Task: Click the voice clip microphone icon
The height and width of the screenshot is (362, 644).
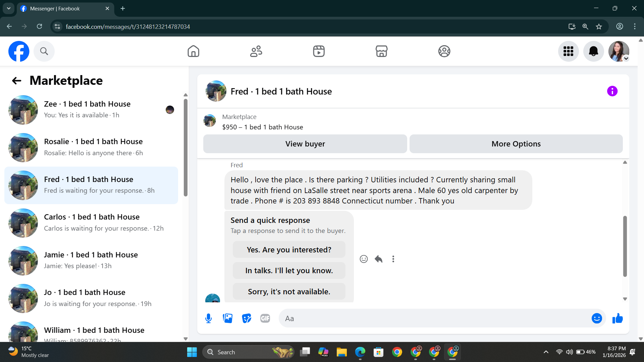Action: 208,318
